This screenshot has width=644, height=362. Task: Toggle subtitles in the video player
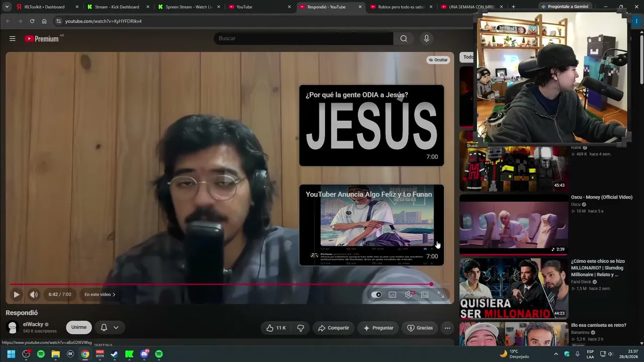coord(392,295)
